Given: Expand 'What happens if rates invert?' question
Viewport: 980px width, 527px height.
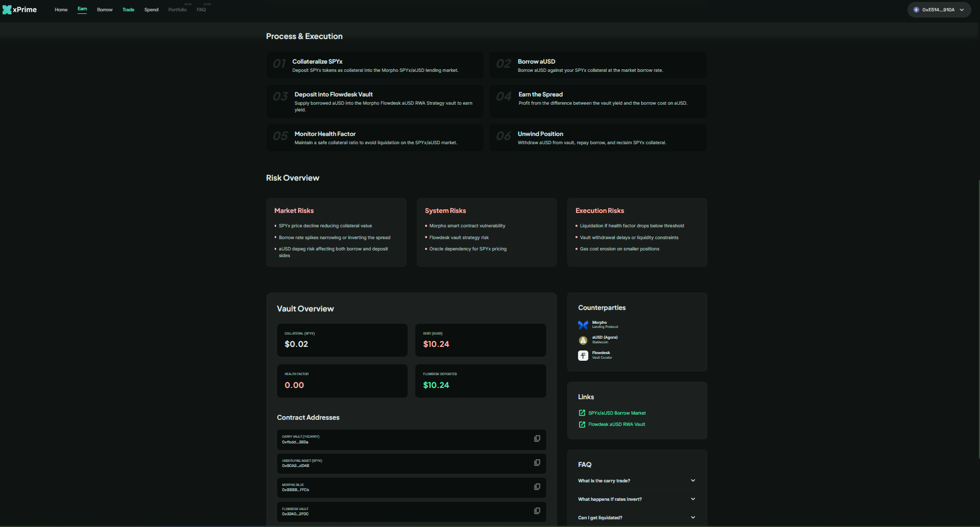Looking at the screenshot, I should pos(637,499).
